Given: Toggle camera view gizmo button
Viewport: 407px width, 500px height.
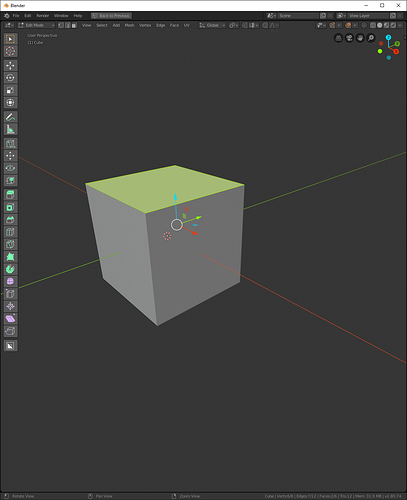Looking at the screenshot, I should click(349, 38).
